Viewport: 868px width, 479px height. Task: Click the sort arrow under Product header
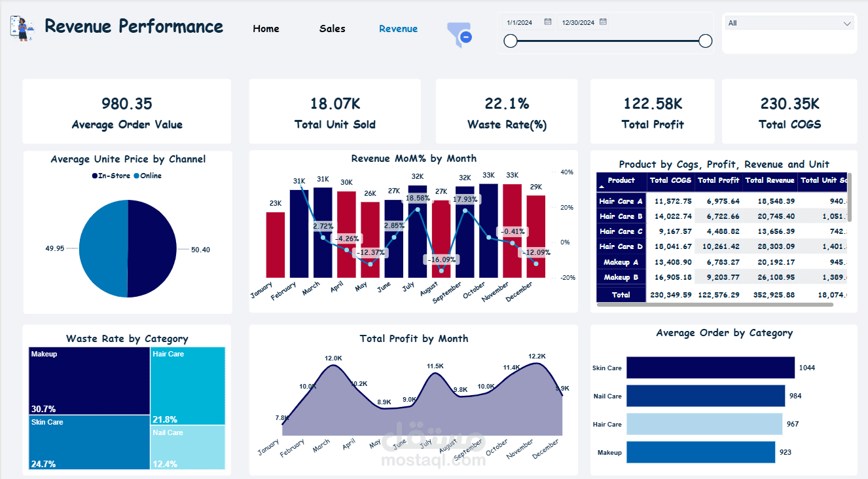click(x=602, y=187)
